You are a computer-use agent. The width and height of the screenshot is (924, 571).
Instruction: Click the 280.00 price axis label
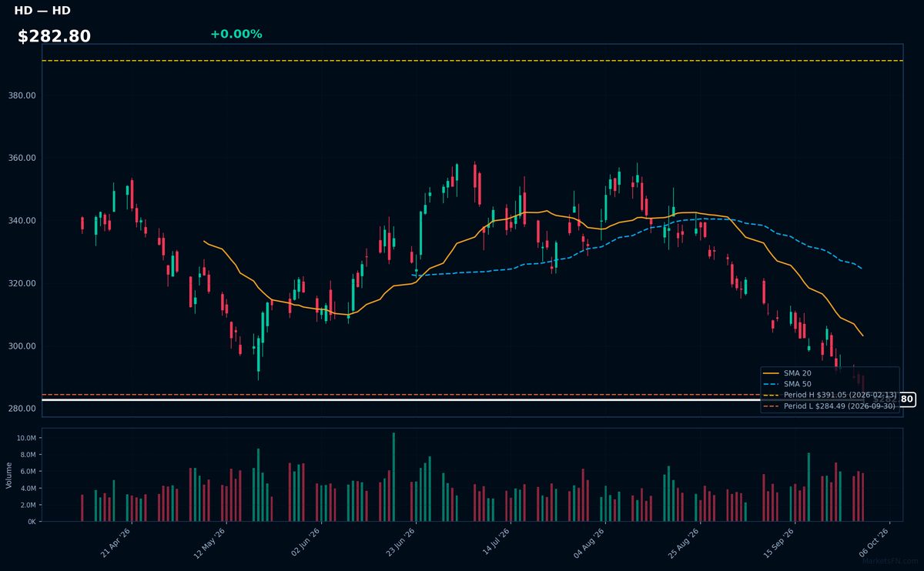(x=23, y=409)
